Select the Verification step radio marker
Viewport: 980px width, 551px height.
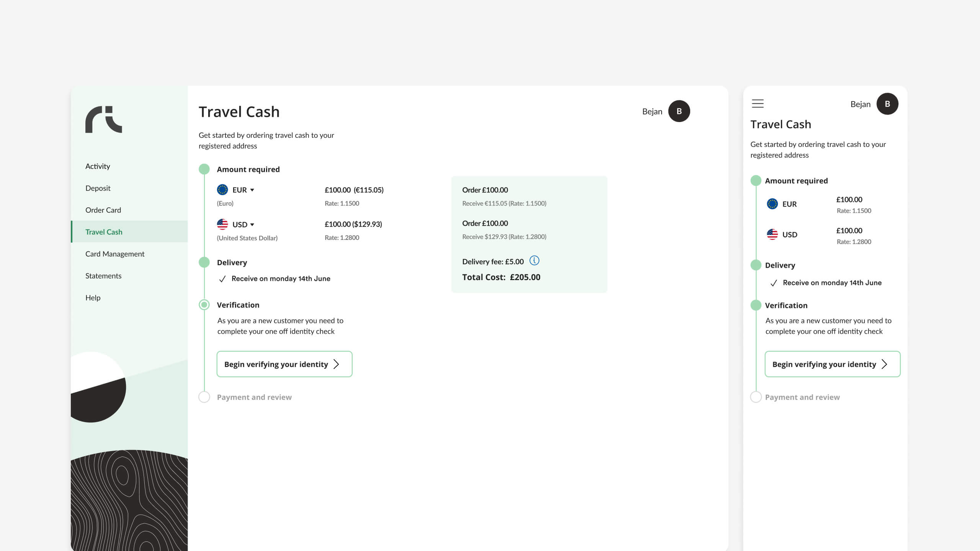point(204,305)
